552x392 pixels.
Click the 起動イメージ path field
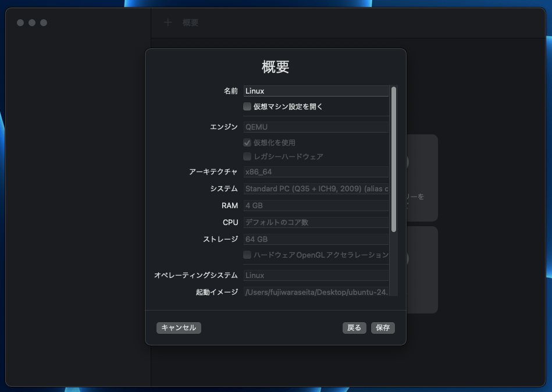point(316,292)
